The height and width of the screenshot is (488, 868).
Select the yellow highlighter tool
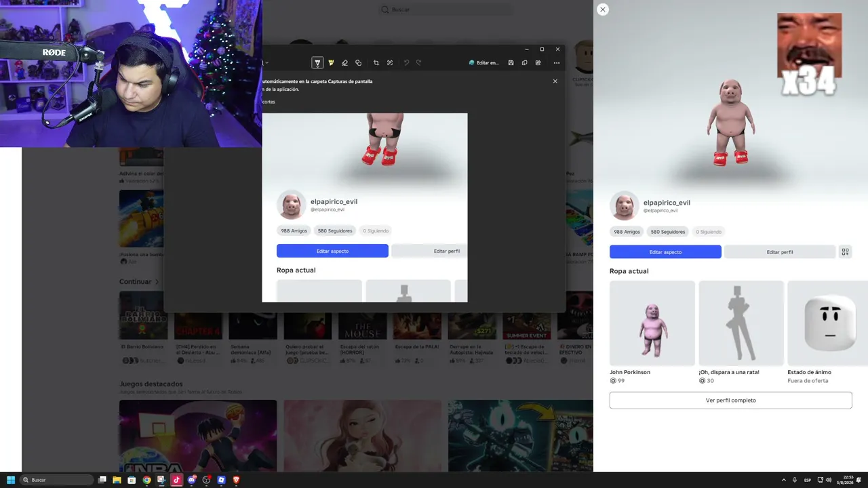pos(331,63)
